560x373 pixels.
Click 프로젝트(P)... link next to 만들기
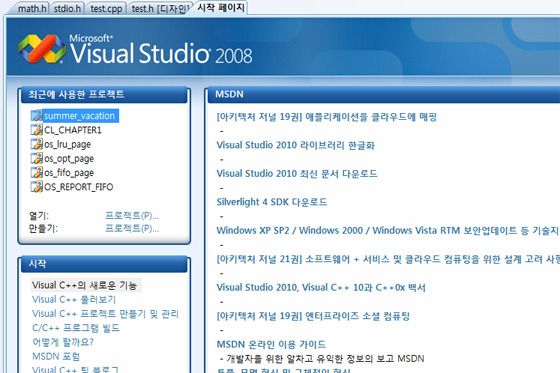tap(132, 228)
